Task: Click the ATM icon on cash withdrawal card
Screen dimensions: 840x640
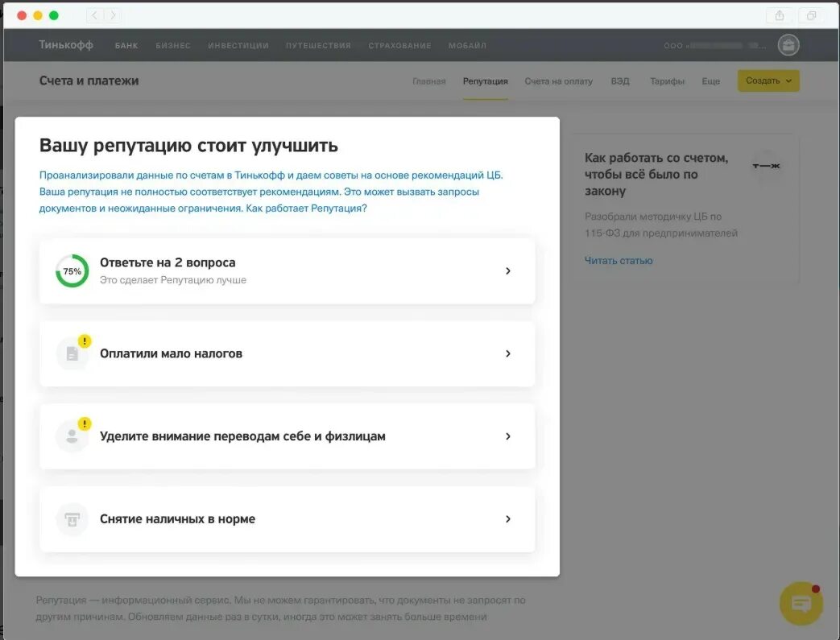Action: pyautogui.click(x=72, y=519)
